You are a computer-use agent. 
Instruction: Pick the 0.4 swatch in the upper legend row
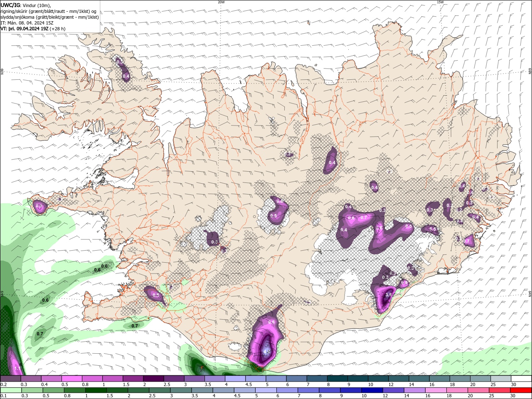point(52,379)
